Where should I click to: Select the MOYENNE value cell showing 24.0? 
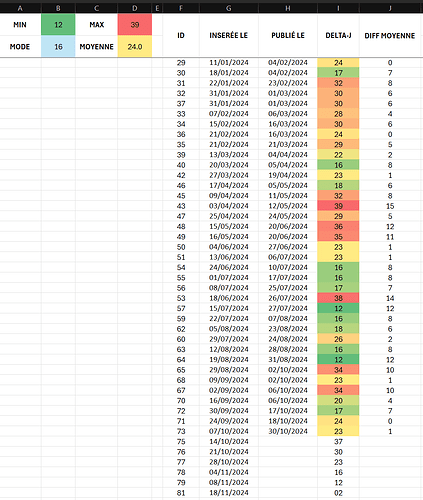pyautogui.click(x=135, y=46)
